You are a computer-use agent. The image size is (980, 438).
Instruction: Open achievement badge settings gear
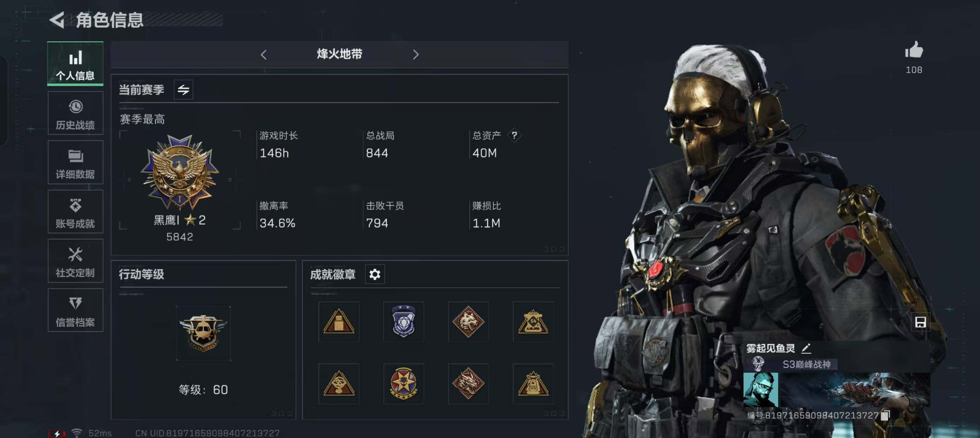(375, 274)
